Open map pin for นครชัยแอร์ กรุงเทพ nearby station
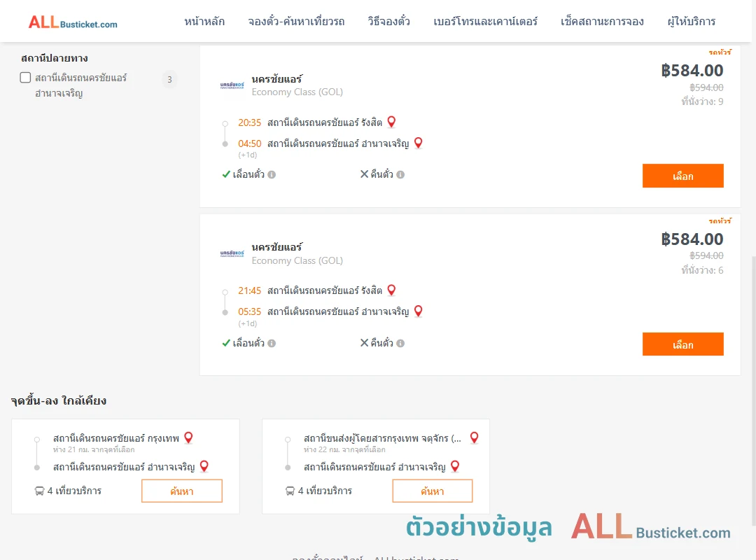The height and width of the screenshot is (560, 756). [188, 437]
